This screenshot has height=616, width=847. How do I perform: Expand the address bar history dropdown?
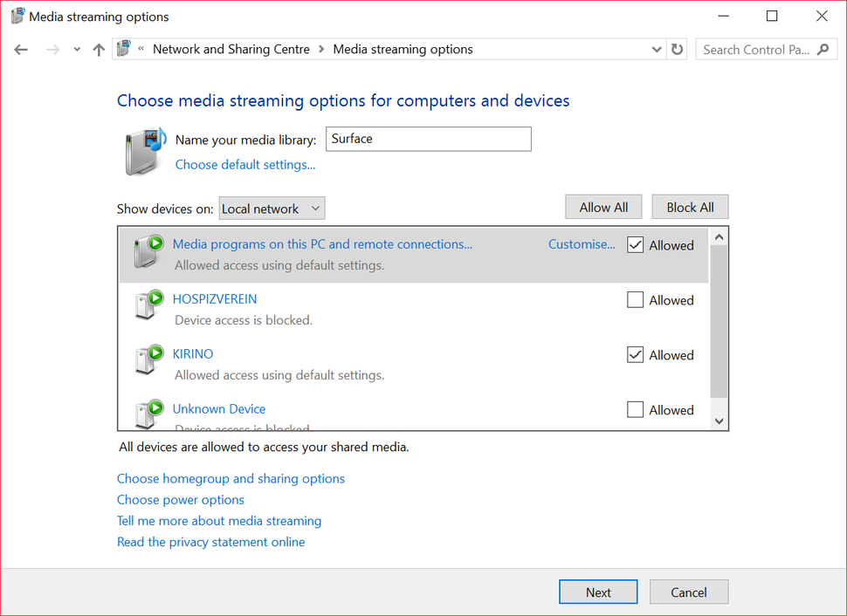click(657, 50)
